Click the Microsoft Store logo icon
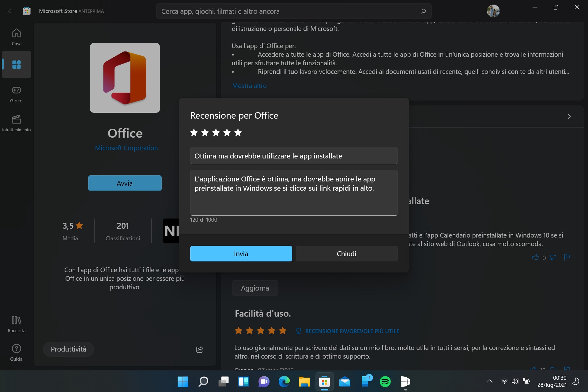 tap(27, 11)
